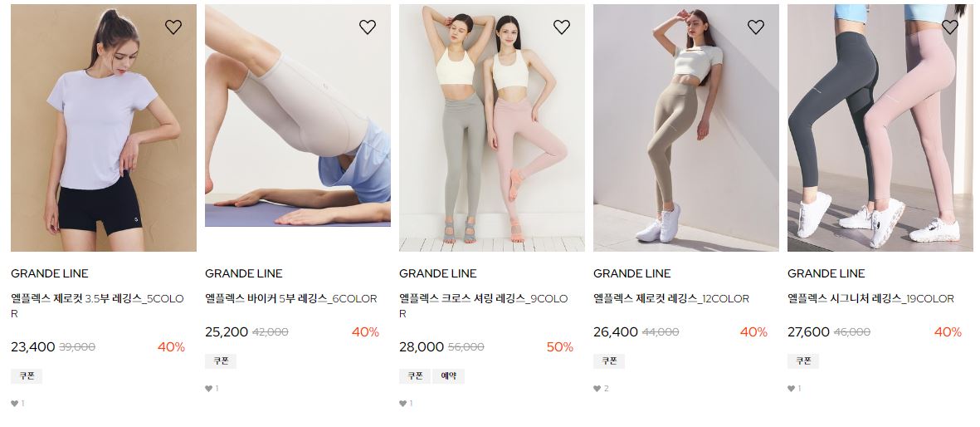This screenshot has width=980, height=427.
Task: Click 예약 badge on cross shirring leggings
Action: click(x=448, y=375)
